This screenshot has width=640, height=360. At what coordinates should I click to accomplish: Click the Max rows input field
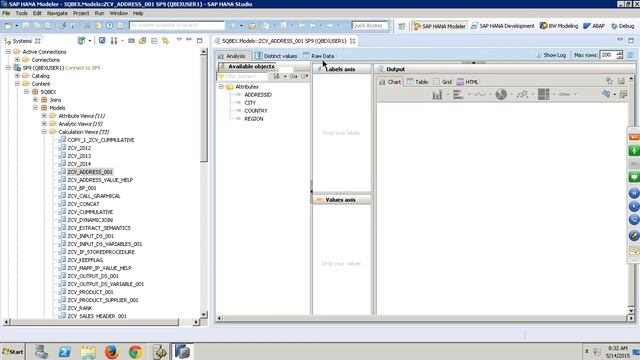click(608, 55)
